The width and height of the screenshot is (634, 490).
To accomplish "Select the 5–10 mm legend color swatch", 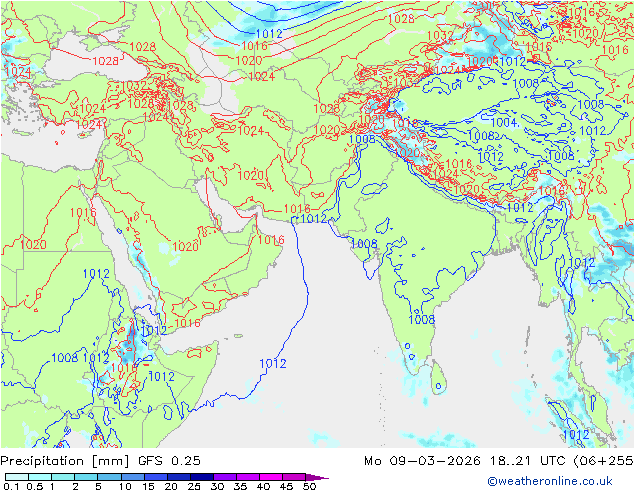I will click(x=109, y=477).
